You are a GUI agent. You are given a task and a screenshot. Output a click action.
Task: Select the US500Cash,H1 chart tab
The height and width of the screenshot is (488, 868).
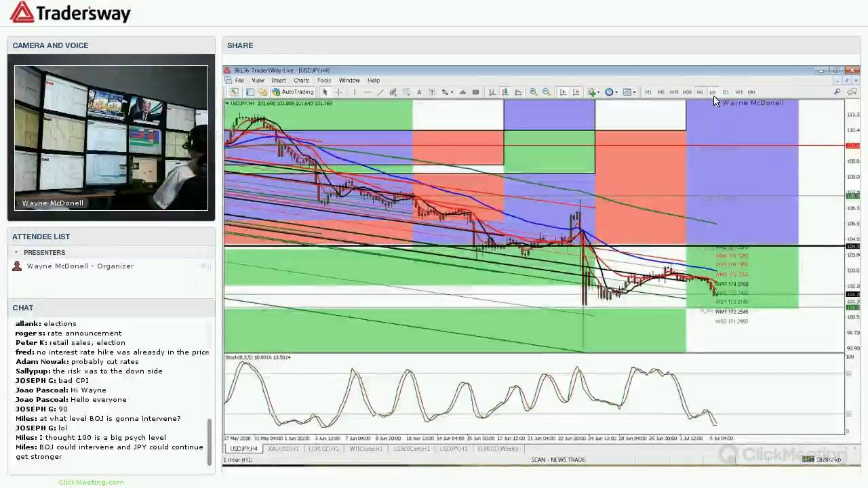pyautogui.click(x=411, y=449)
